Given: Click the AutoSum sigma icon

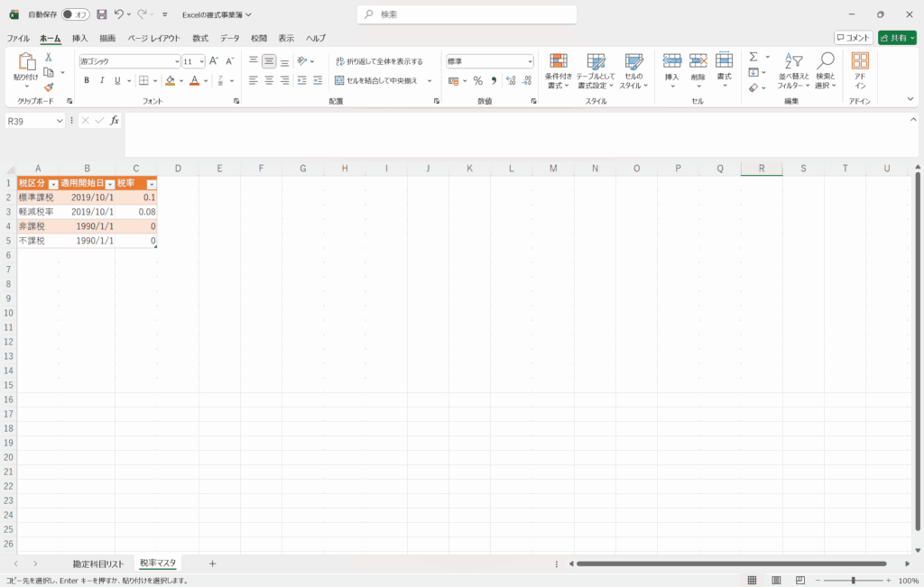Looking at the screenshot, I should coord(753,57).
